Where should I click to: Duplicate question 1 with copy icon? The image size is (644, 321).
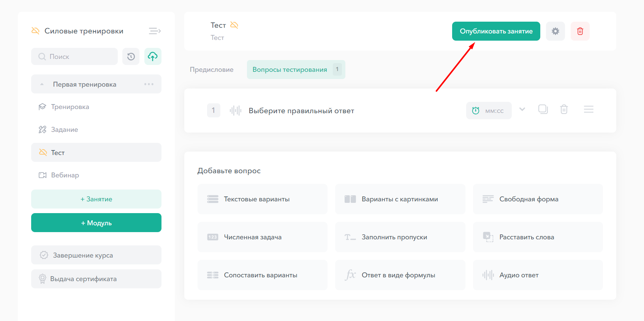point(543,109)
